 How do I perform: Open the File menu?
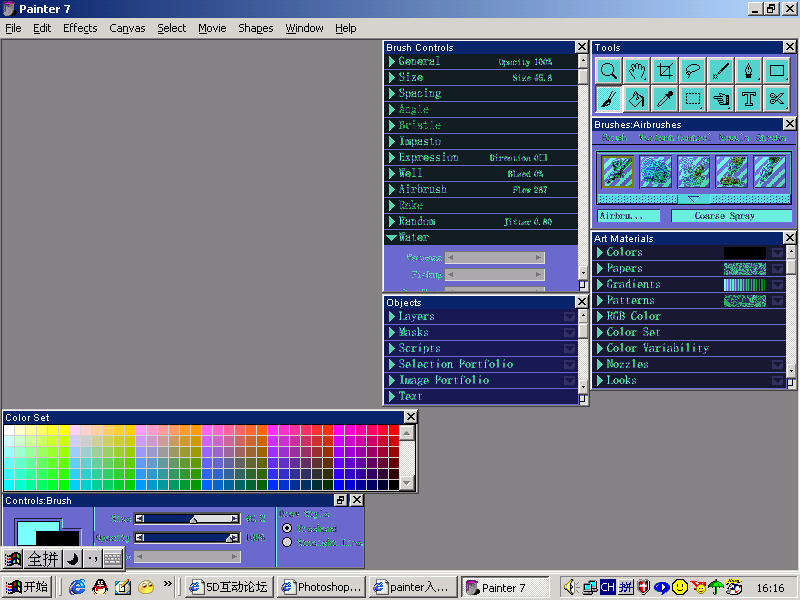(13, 28)
